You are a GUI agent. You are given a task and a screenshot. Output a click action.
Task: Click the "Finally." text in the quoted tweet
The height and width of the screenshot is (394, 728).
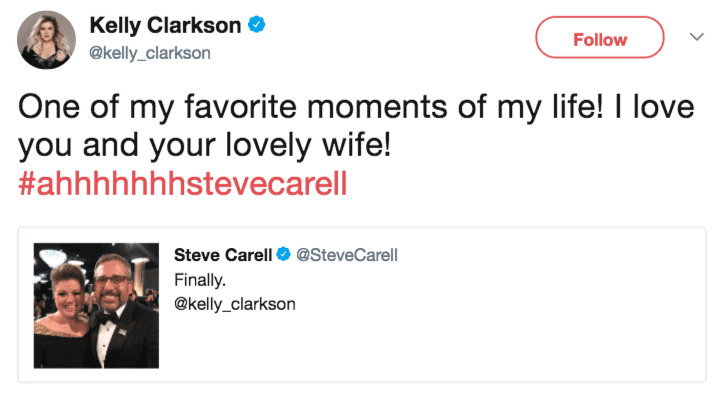(200, 280)
